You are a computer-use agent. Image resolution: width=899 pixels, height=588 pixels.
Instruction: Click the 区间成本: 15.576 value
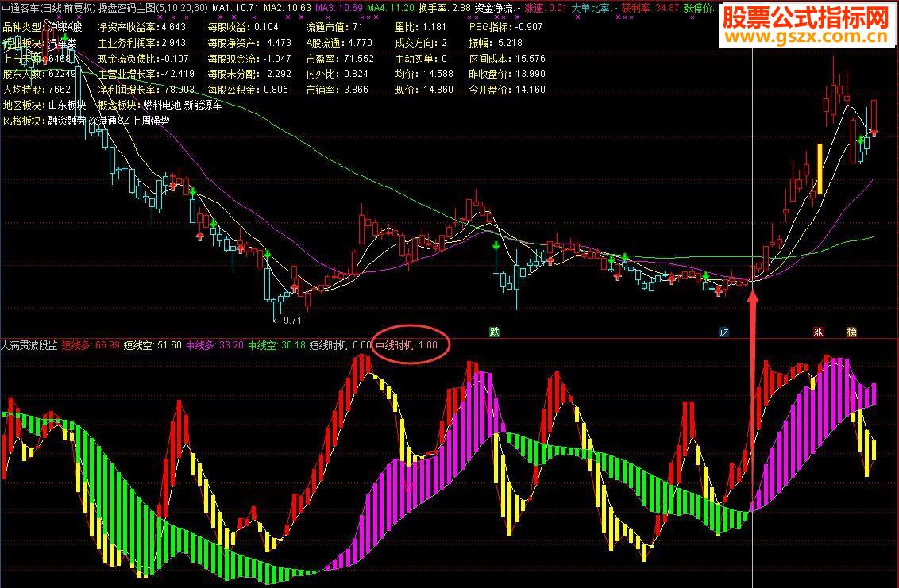pos(507,59)
